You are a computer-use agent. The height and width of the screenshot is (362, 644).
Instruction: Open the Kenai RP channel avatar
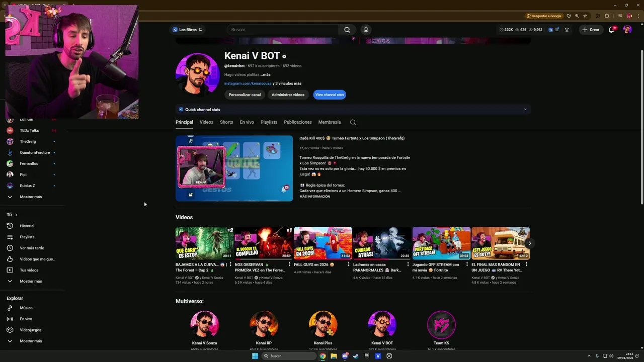[264, 325]
